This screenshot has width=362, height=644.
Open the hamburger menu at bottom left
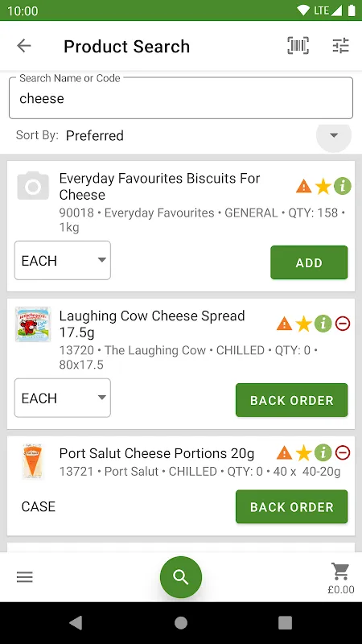click(25, 577)
